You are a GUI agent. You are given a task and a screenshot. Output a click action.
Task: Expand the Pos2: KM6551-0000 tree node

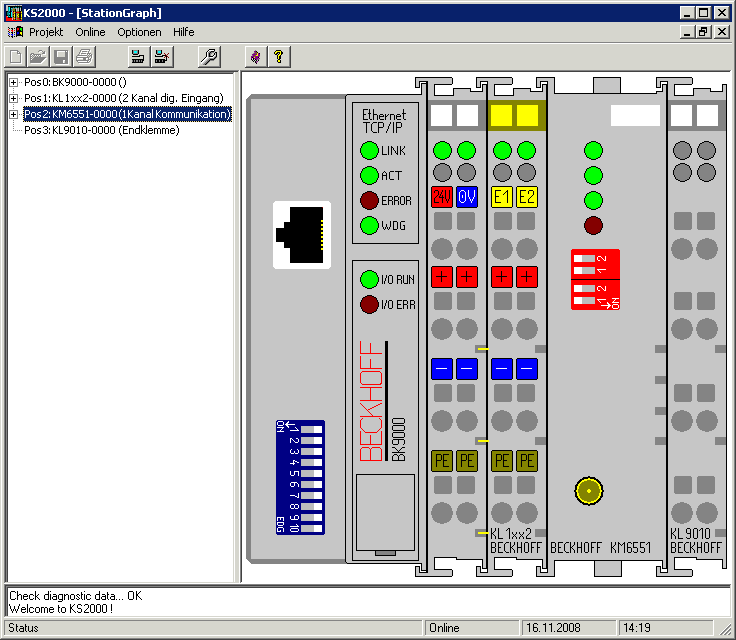[x=14, y=114]
